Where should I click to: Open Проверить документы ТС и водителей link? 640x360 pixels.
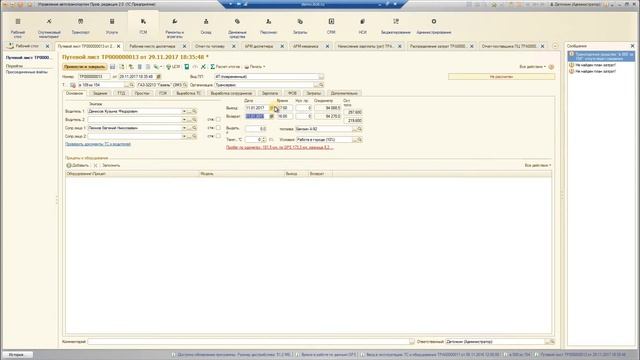point(98,144)
